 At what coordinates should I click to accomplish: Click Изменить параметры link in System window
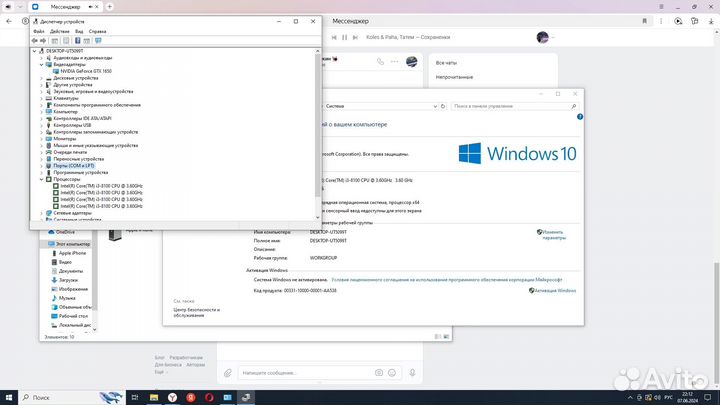tap(555, 235)
